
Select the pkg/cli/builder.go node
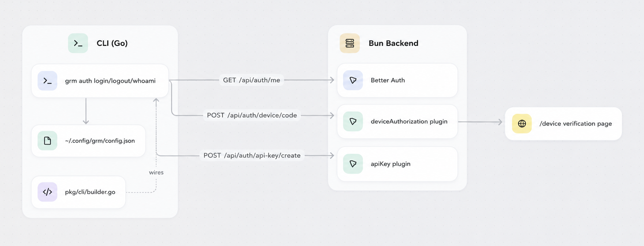pyautogui.click(x=79, y=192)
